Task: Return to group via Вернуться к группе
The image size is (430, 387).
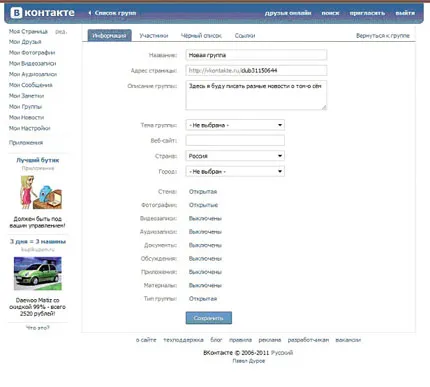Action: point(383,36)
